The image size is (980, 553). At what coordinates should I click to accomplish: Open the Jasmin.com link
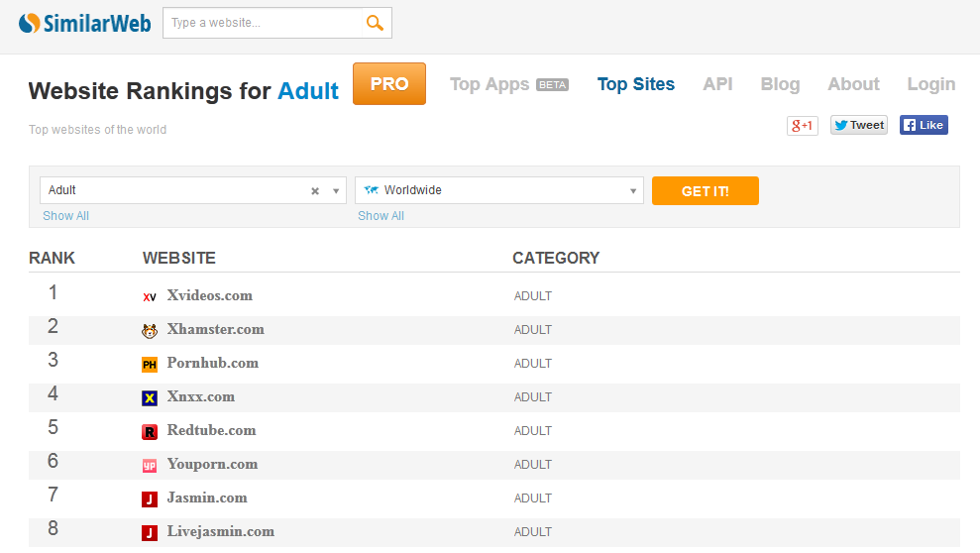point(207,498)
